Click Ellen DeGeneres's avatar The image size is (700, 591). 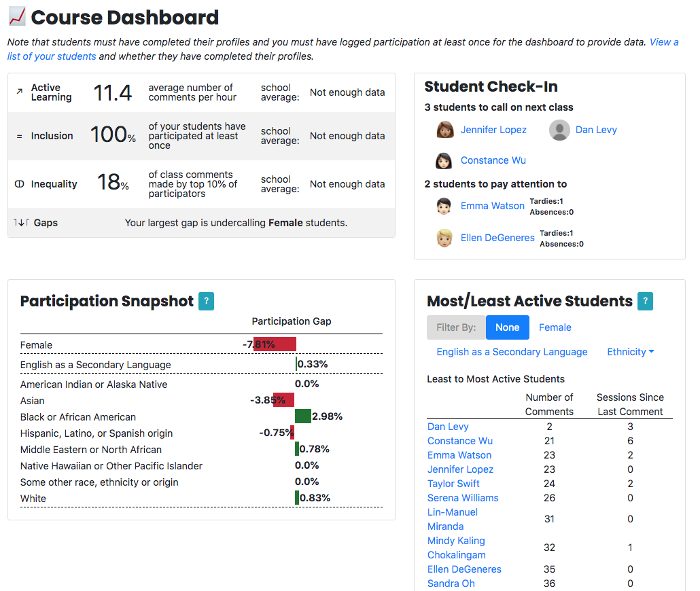click(x=444, y=238)
